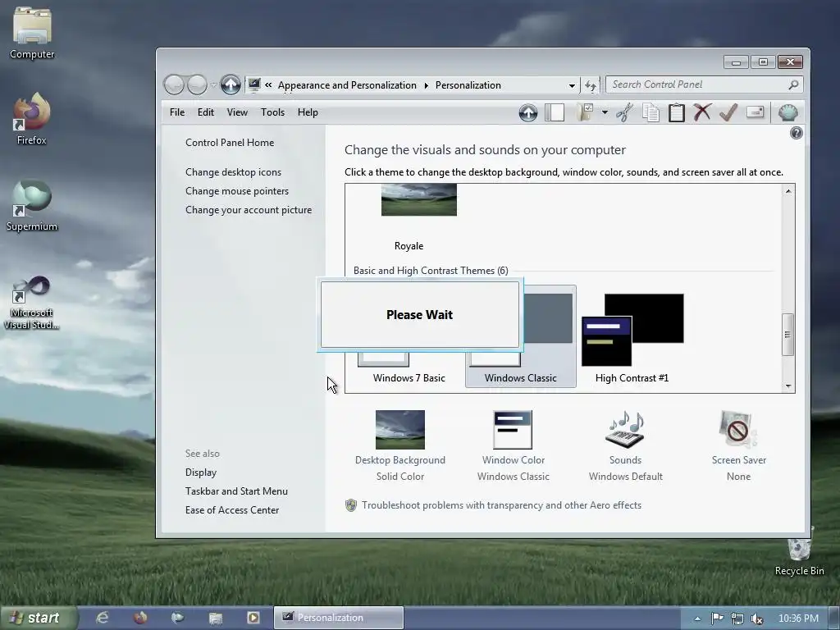Open the Recycle Bin desktop icon
Screen dimensions: 840x630
pyautogui.click(x=799, y=554)
